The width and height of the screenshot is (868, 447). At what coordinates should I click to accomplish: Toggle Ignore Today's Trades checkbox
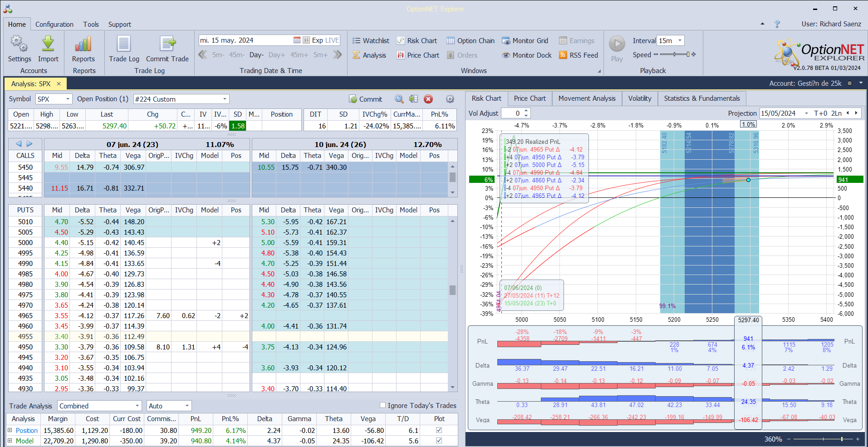(383, 405)
